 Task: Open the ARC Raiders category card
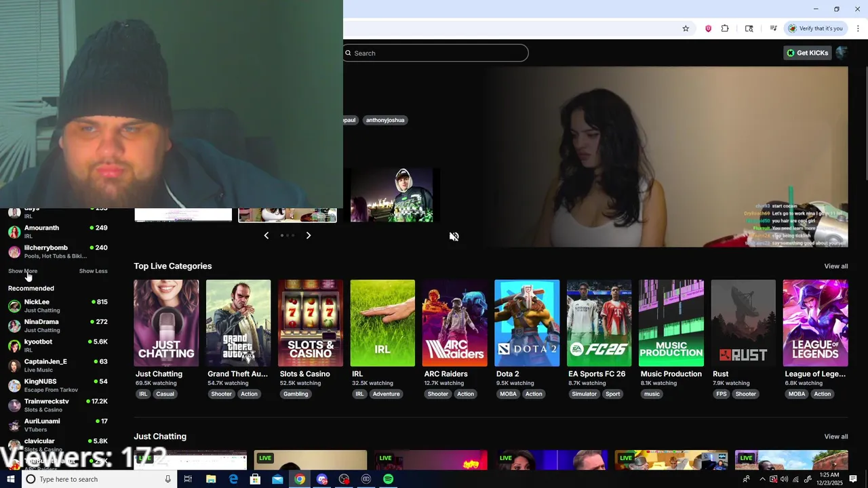click(x=454, y=323)
